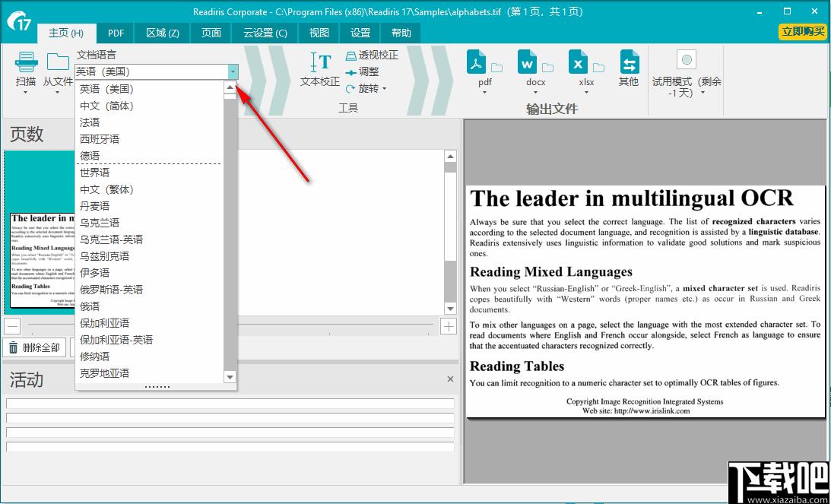
Task: Choose the docx output file icon
Action: 528,62
